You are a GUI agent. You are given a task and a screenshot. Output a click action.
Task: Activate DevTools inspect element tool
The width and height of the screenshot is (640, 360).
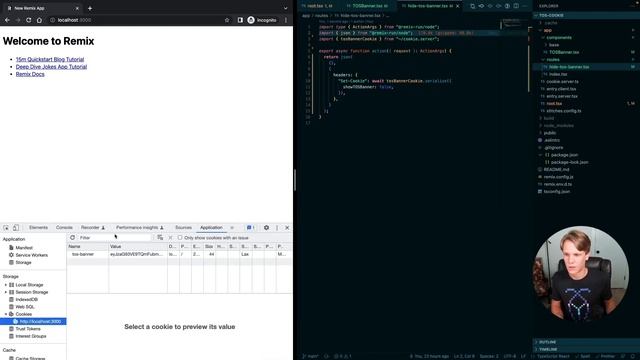tap(6, 228)
